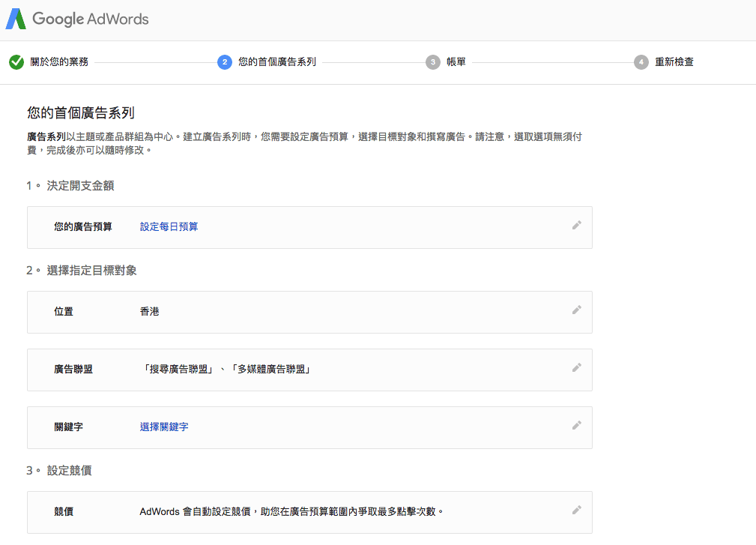The height and width of the screenshot is (545, 756).
Task: Click the 您的廣告預算 label
Action: click(x=83, y=226)
